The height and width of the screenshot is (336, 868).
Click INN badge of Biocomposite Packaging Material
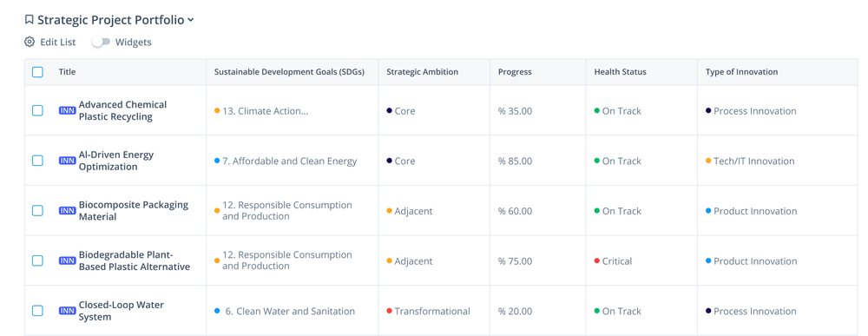[x=68, y=210]
